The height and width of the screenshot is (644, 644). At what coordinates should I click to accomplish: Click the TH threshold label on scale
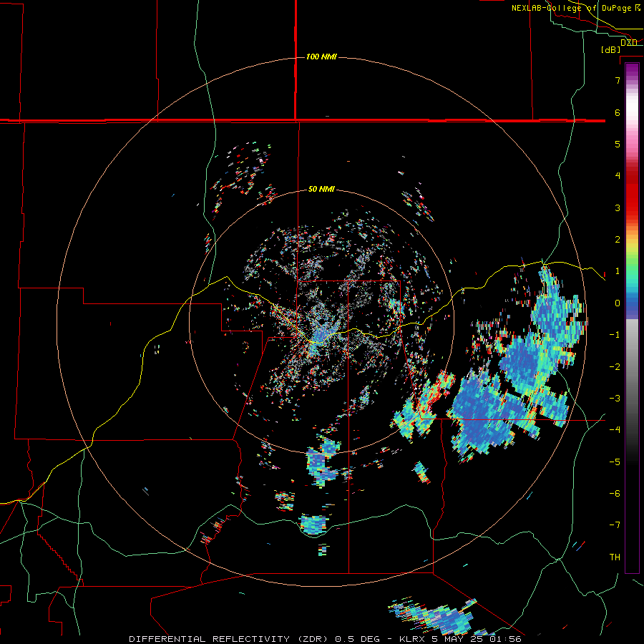(x=615, y=557)
